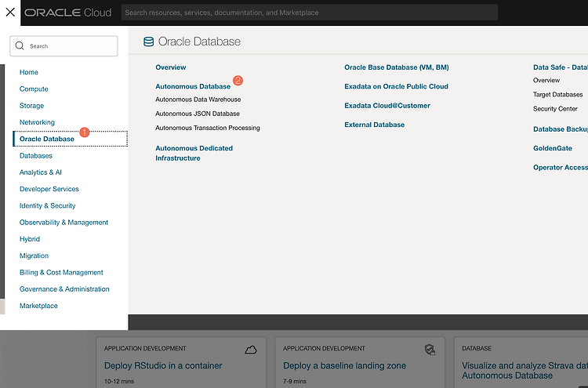Open Oracle Base Database (VM, BM)
588x388 pixels.
[x=397, y=67]
